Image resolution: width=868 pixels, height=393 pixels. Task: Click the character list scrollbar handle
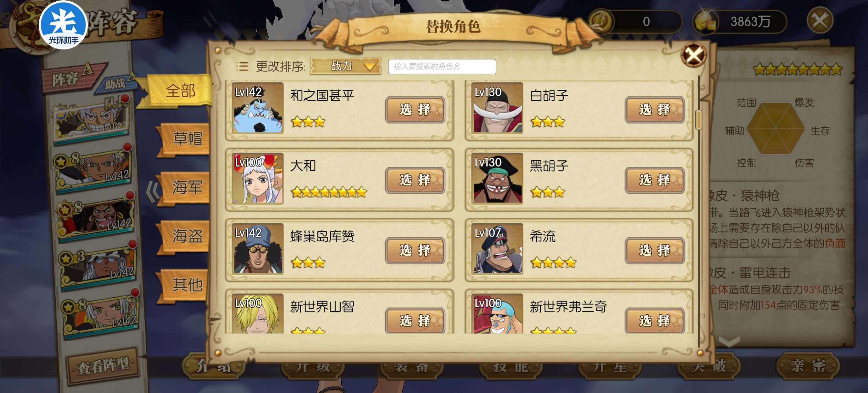(x=698, y=119)
